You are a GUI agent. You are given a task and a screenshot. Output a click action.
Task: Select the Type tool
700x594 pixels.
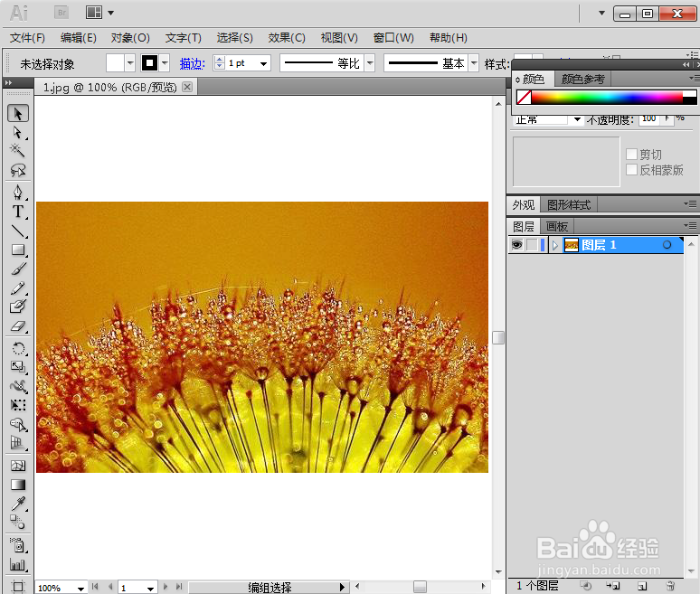pyautogui.click(x=18, y=211)
